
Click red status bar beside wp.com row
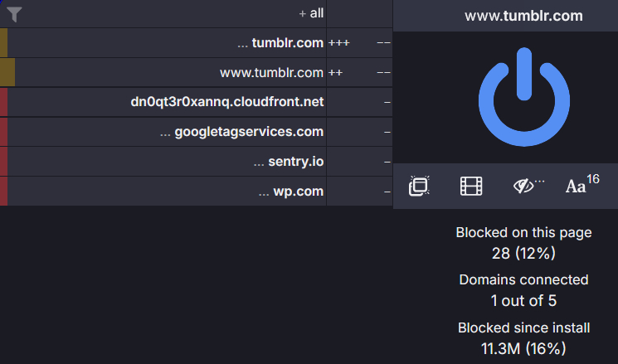pos(3,192)
